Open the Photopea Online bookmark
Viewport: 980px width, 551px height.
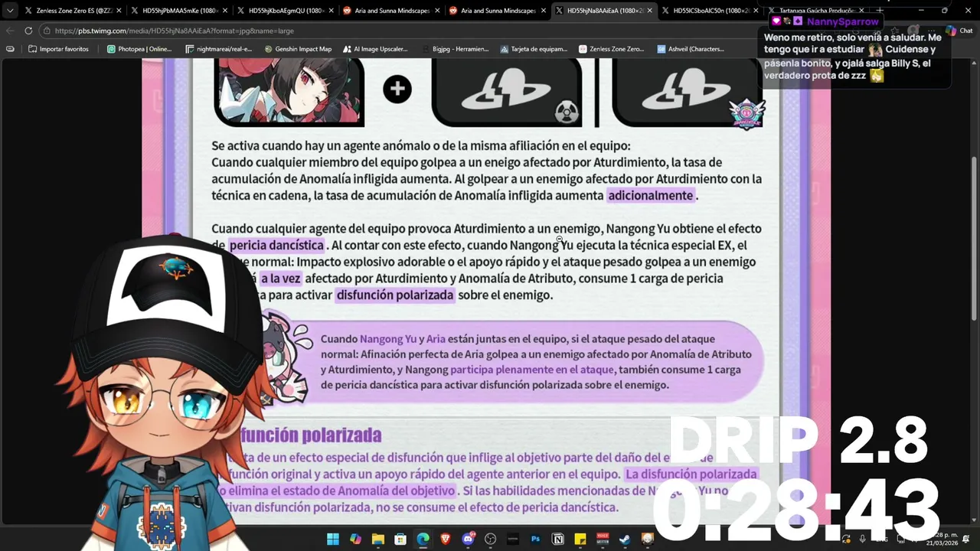(139, 49)
